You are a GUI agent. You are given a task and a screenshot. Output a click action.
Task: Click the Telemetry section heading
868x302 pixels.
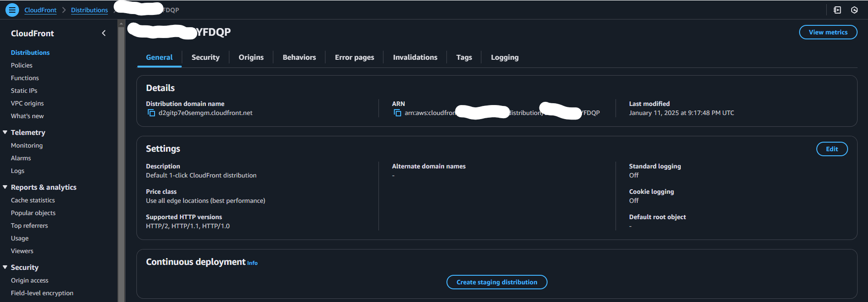28,132
